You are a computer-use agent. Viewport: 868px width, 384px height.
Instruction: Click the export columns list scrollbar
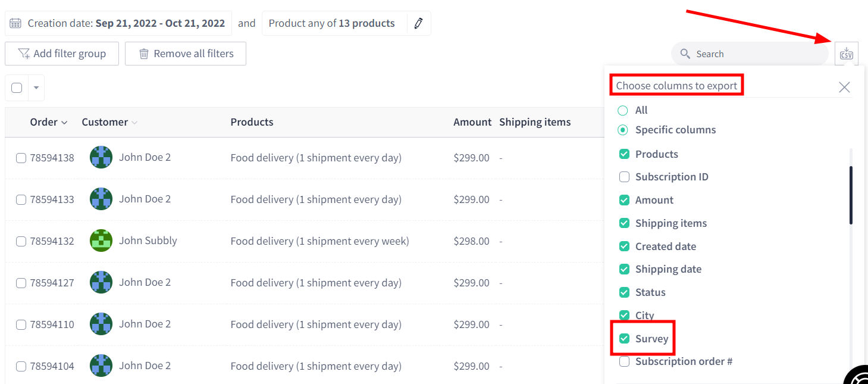point(851,195)
